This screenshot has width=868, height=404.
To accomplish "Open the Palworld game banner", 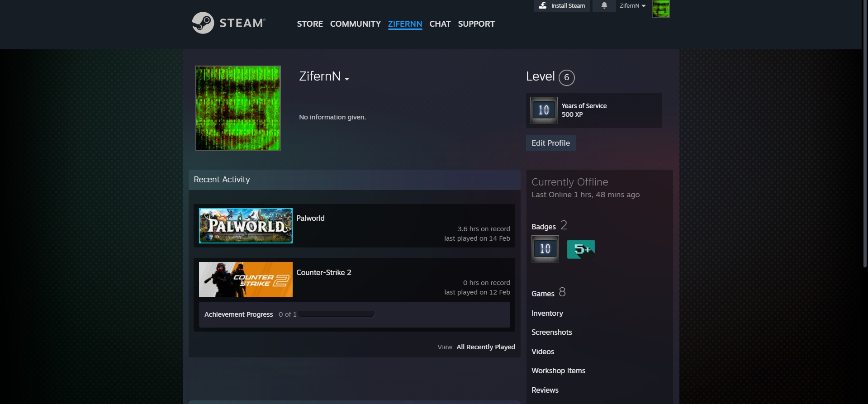I will [x=246, y=226].
